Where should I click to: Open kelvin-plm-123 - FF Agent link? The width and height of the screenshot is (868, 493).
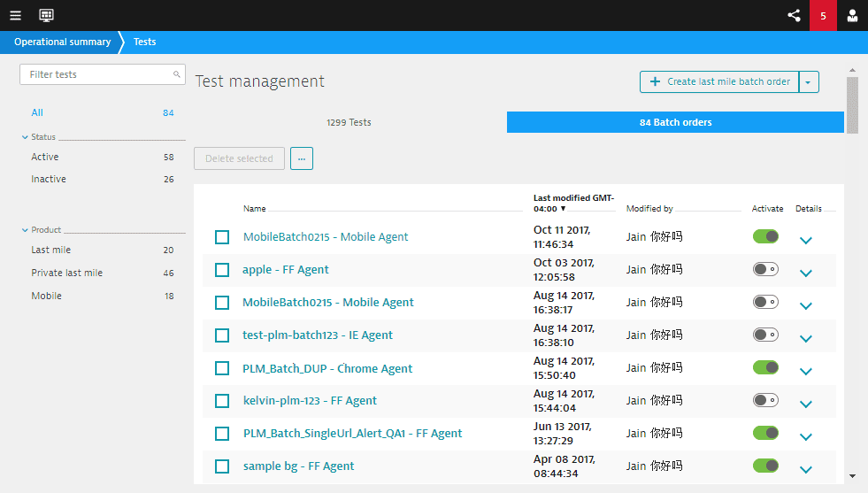point(310,400)
